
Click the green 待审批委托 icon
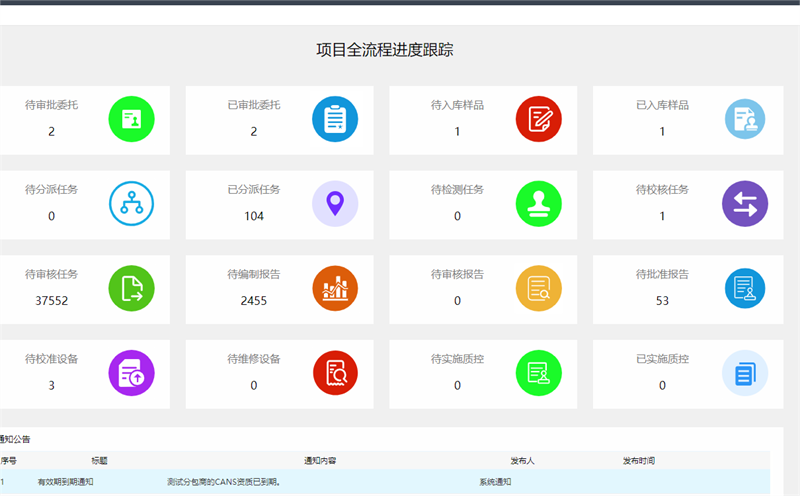click(x=131, y=119)
